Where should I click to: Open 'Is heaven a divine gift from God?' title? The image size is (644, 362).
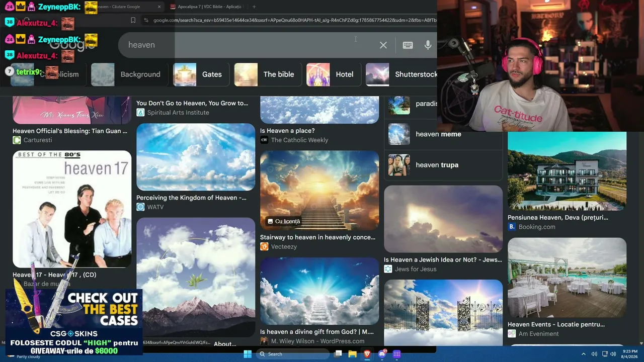pos(317,332)
